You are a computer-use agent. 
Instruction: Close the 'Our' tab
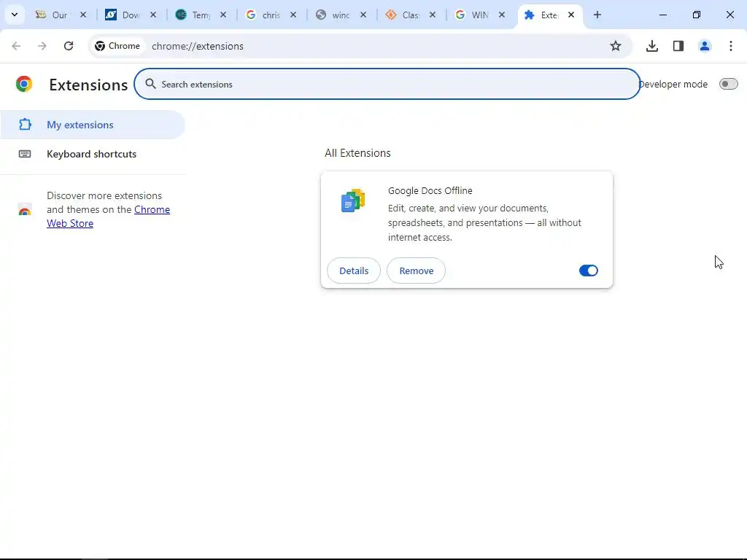(83, 15)
